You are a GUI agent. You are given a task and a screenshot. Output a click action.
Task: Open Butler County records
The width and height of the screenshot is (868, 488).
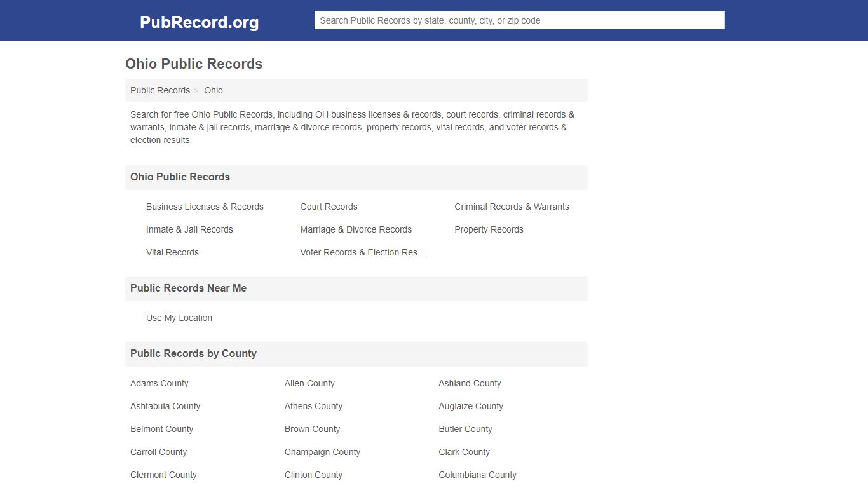465,429
